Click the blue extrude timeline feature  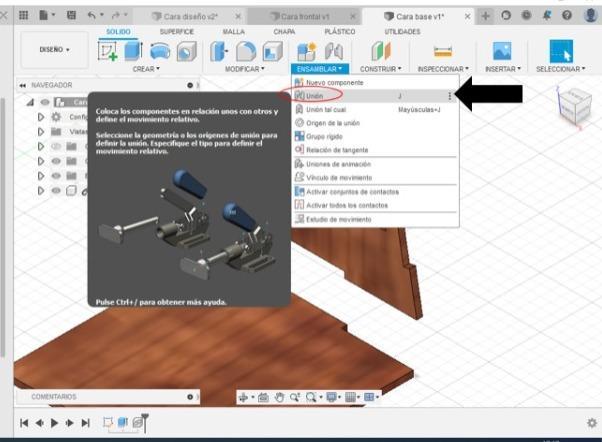122,422
